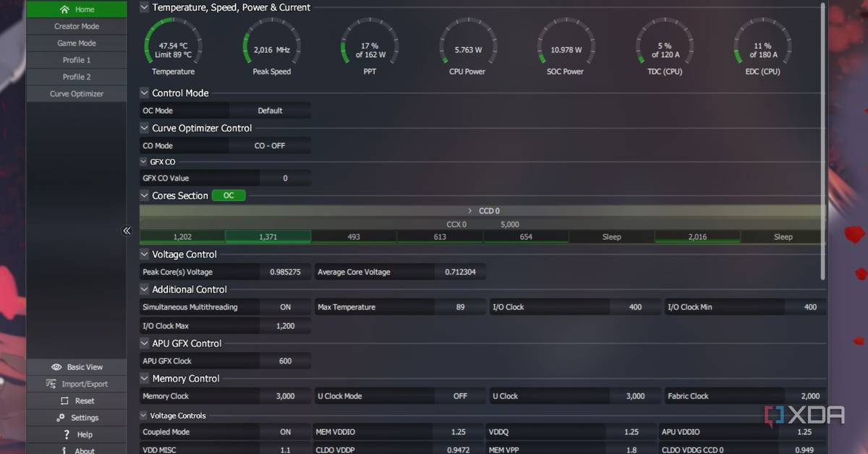The width and height of the screenshot is (868, 454).
Task: Switch to Creator Mode tab
Action: point(77,26)
